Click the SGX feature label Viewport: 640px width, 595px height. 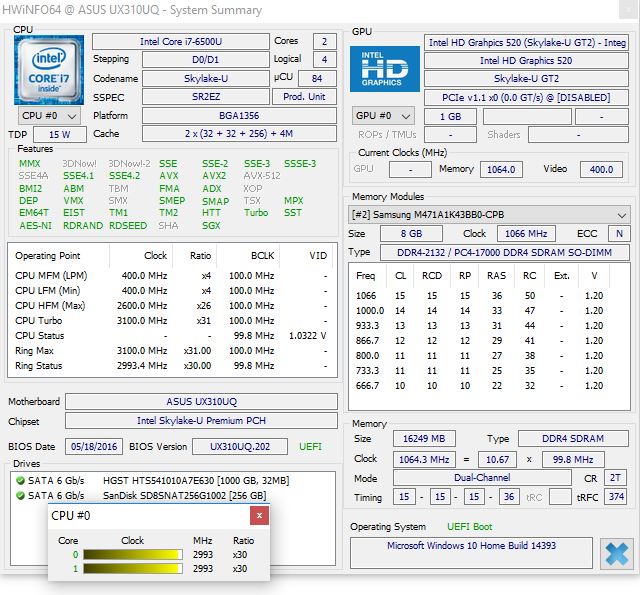point(211,226)
